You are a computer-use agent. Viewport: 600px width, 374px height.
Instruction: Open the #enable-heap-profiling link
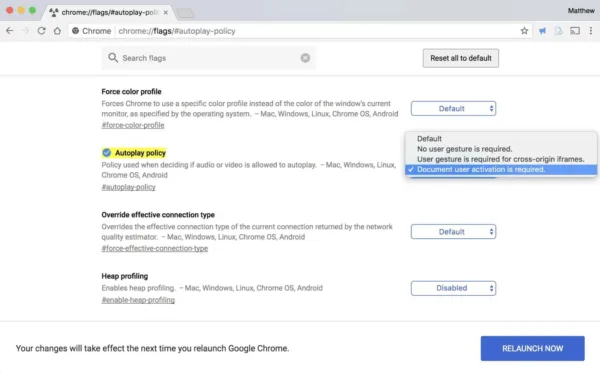point(138,300)
